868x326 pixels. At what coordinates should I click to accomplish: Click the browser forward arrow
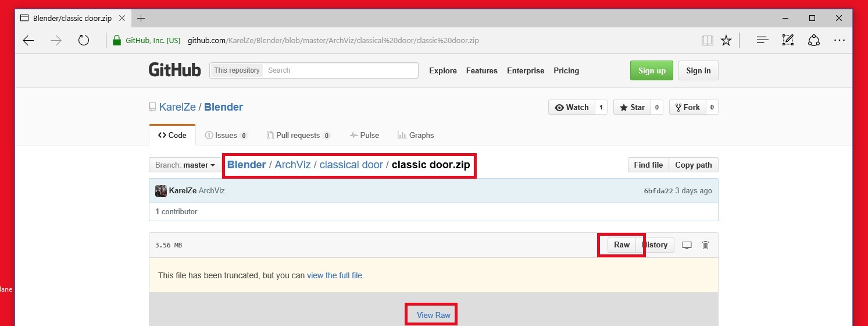tap(56, 41)
